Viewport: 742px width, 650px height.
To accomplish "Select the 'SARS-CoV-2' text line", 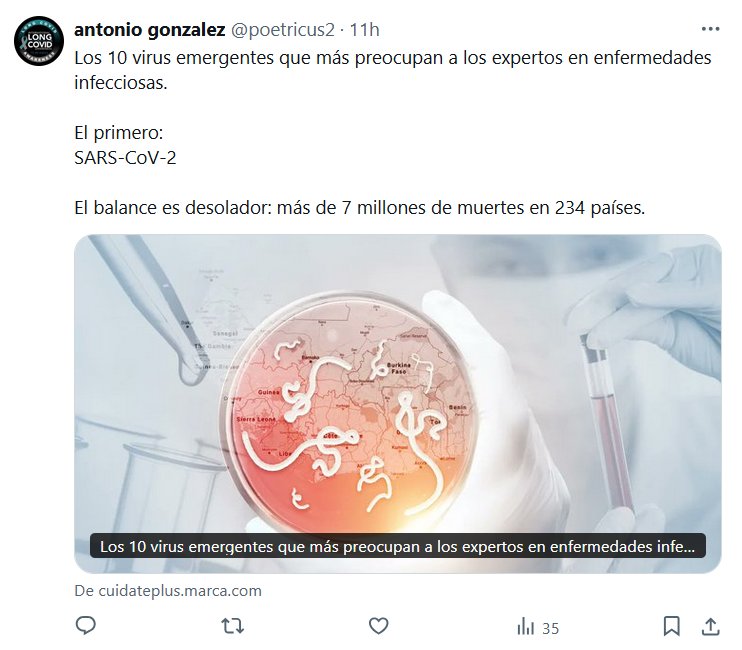I will pyautogui.click(x=125, y=158).
